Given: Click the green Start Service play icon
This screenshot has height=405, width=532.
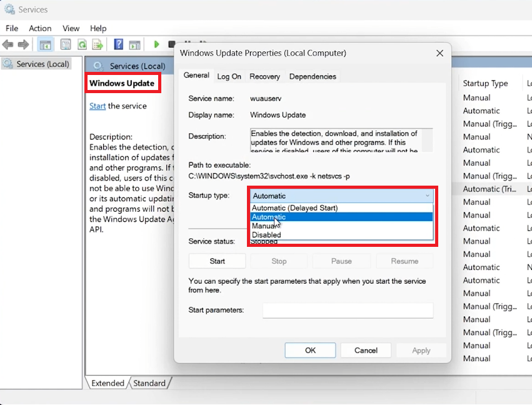Looking at the screenshot, I should coord(156,44).
